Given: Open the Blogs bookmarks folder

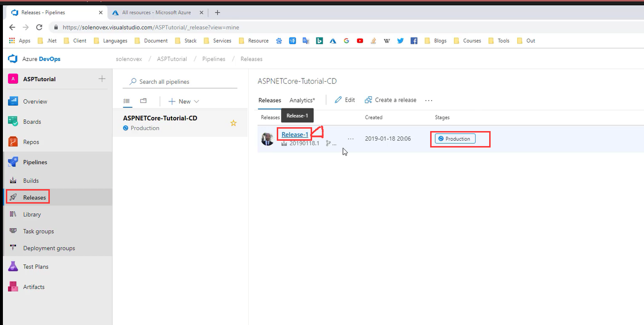Looking at the screenshot, I should tap(435, 41).
